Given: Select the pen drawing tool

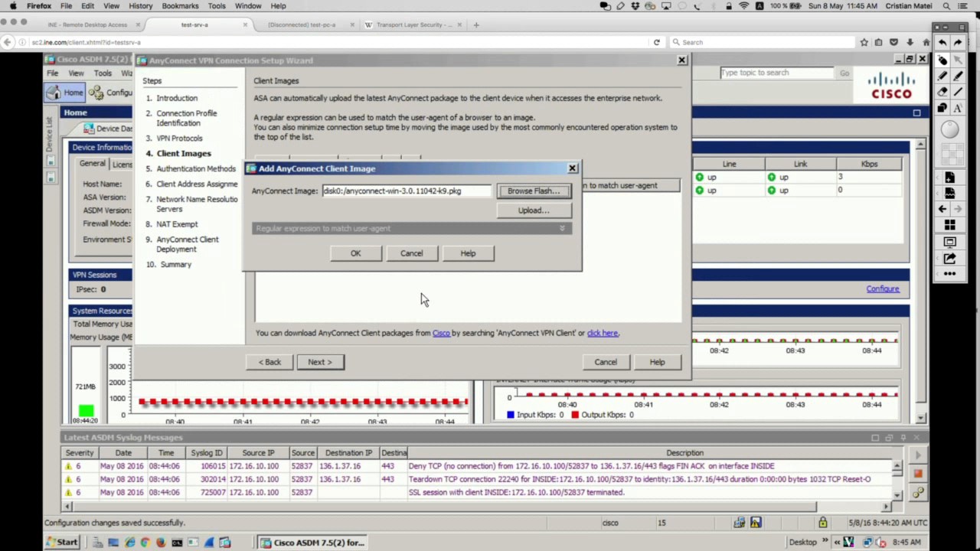Looking at the screenshot, I should coord(942,75).
